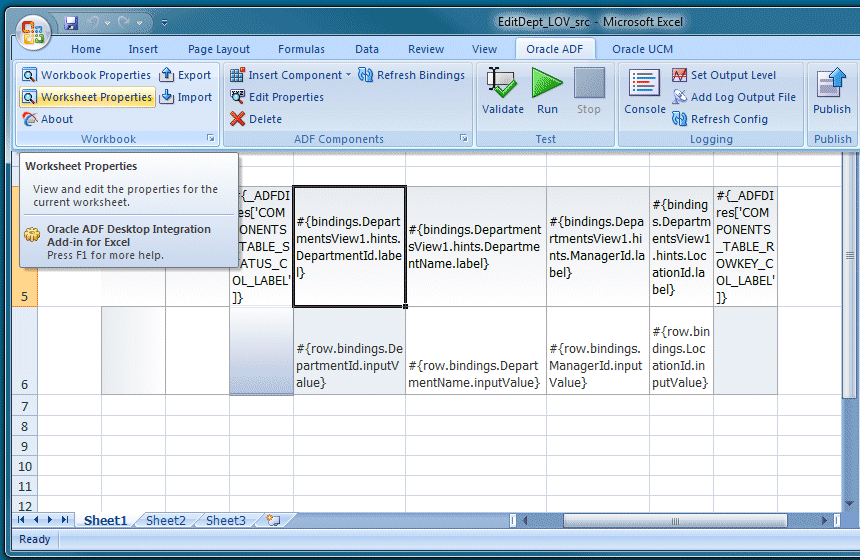The height and width of the screenshot is (560, 860).
Task: Delete the selected ADF component
Action: coord(256,119)
